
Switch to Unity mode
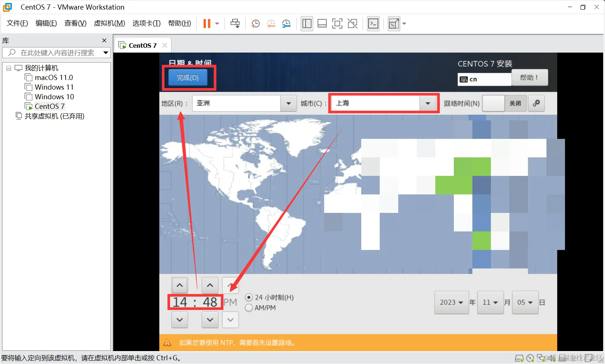tap(353, 24)
